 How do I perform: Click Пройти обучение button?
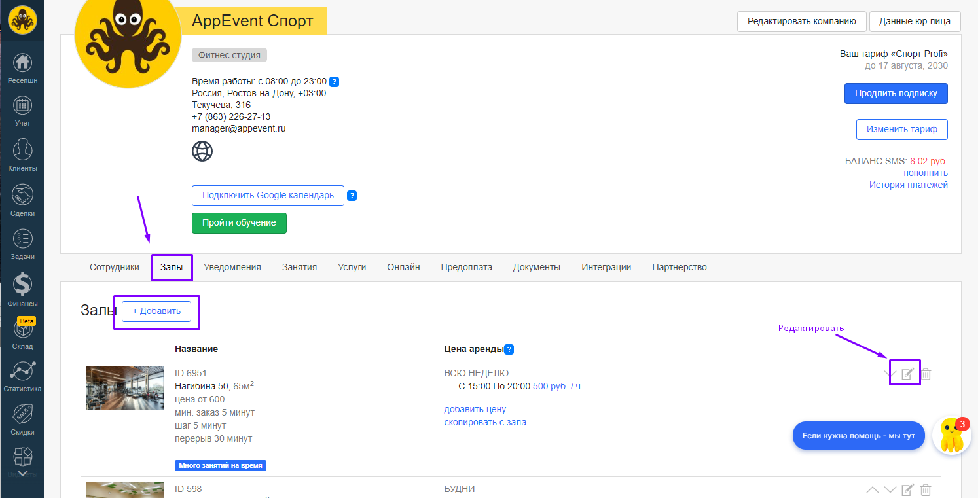click(x=239, y=222)
